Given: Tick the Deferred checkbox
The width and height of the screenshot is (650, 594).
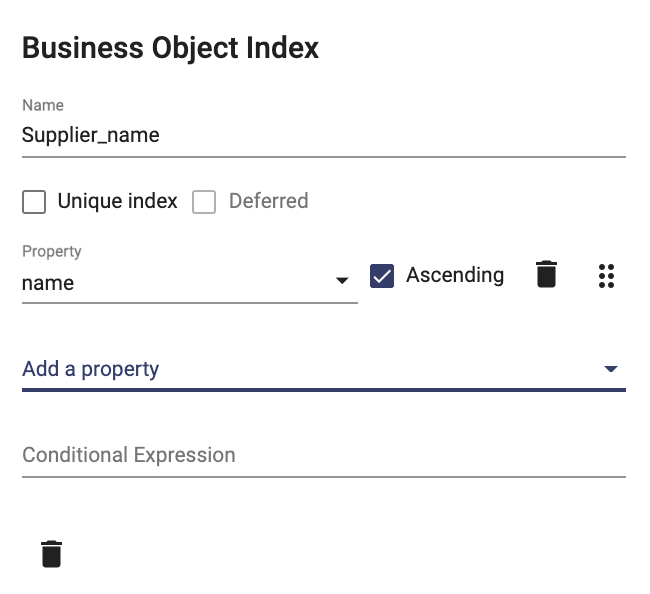Looking at the screenshot, I should (x=204, y=202).
